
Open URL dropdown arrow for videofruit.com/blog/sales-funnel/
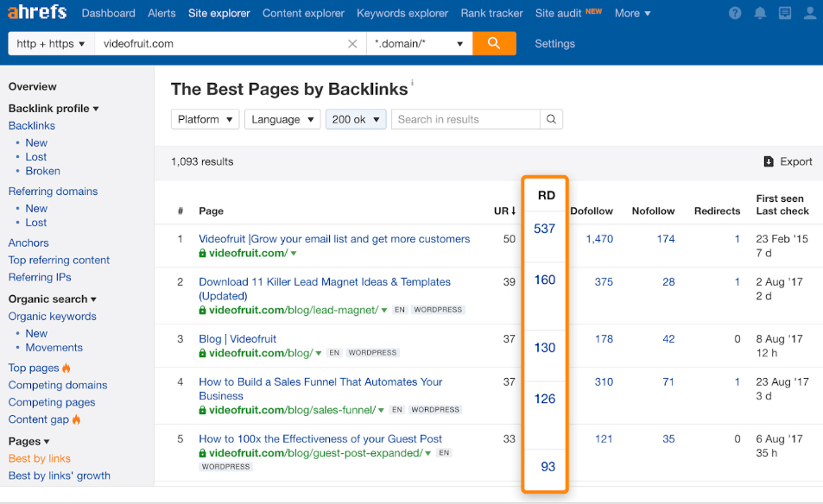coord(381,410)
